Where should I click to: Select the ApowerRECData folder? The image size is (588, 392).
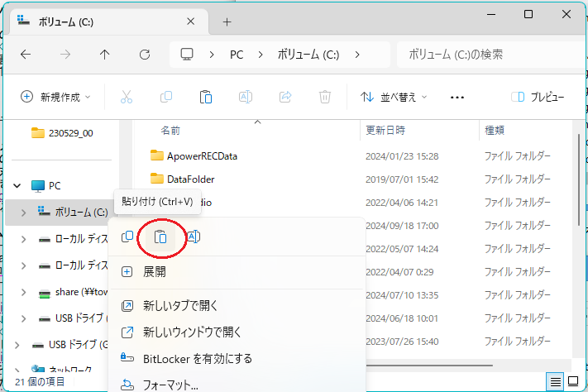202,156
